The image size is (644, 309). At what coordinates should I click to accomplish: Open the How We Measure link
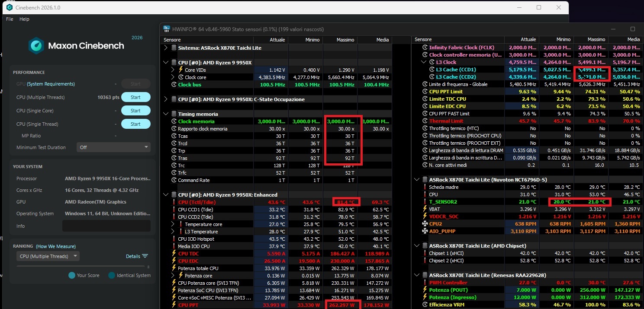pos(56,246)
